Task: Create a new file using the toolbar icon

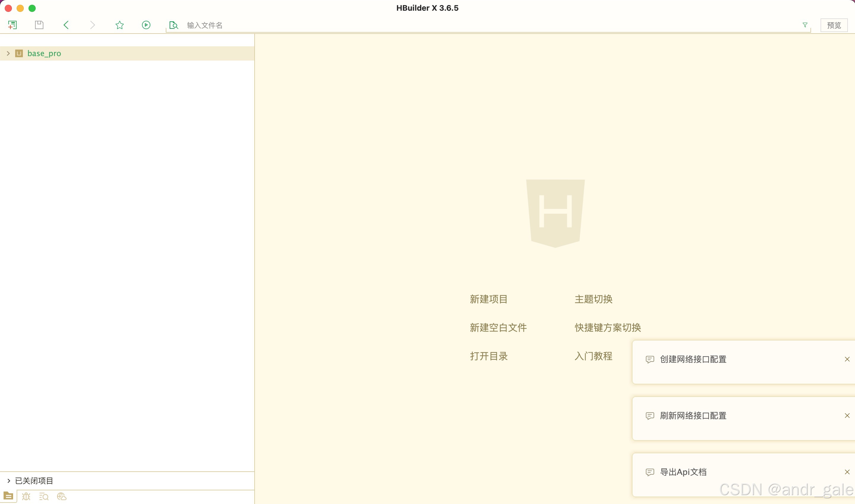Action: [x=12, y=25]
